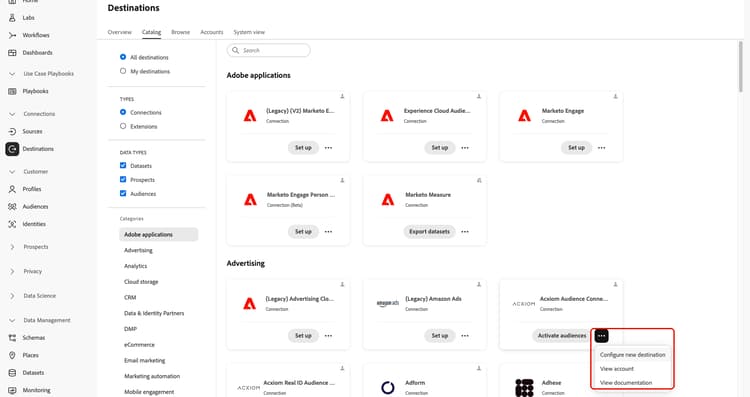750x397 pixels.
Task: Collapse the Customer sidebar section
Action: [12, 172]
